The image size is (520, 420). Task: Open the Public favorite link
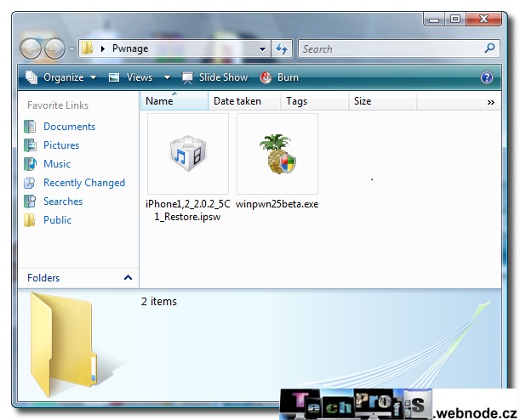click(57, 220)
